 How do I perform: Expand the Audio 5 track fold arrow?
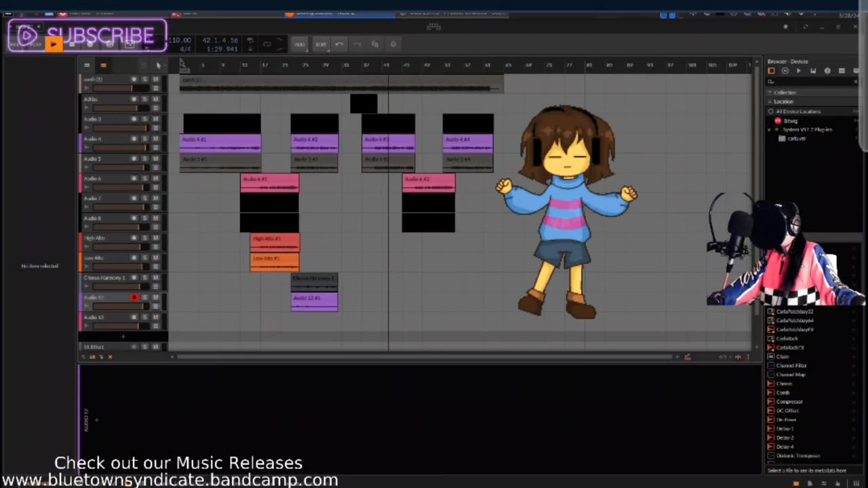point(87,167)
